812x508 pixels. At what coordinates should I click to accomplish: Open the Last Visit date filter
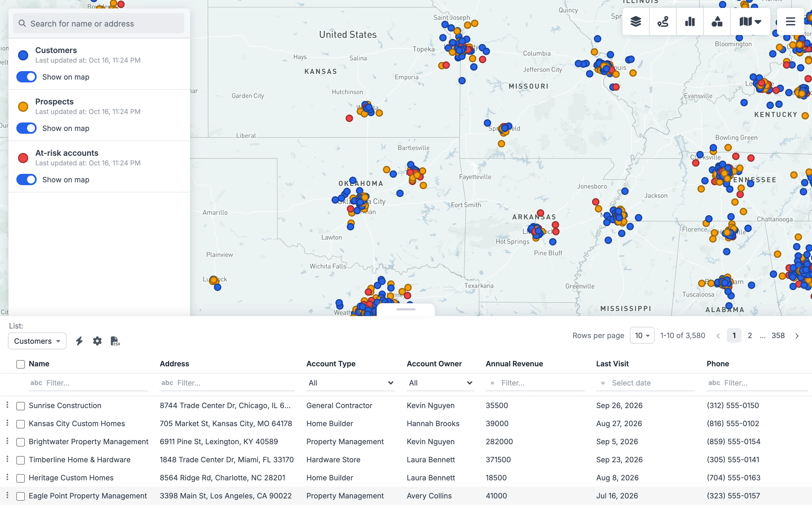pos(646,383)
